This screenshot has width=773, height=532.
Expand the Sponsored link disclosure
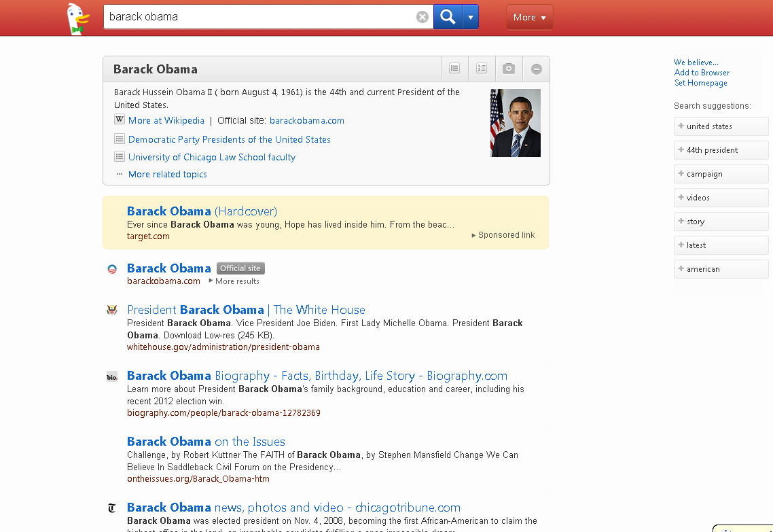[x=503, y=235]
